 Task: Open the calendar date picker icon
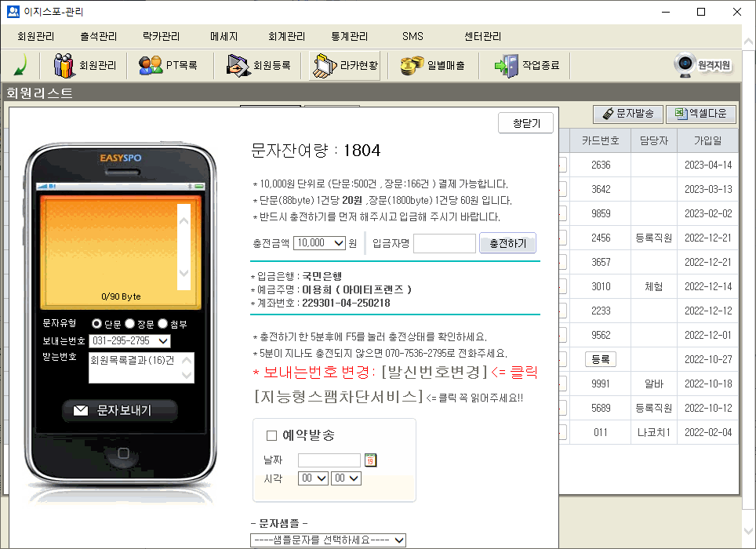click(371, 460)
